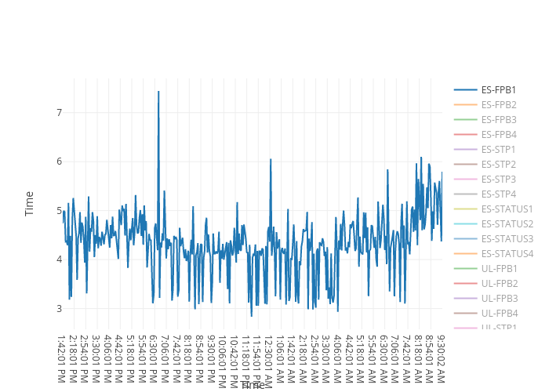
Task: Enable UL-FPB1 in the legend
Action: click(499, 269)
